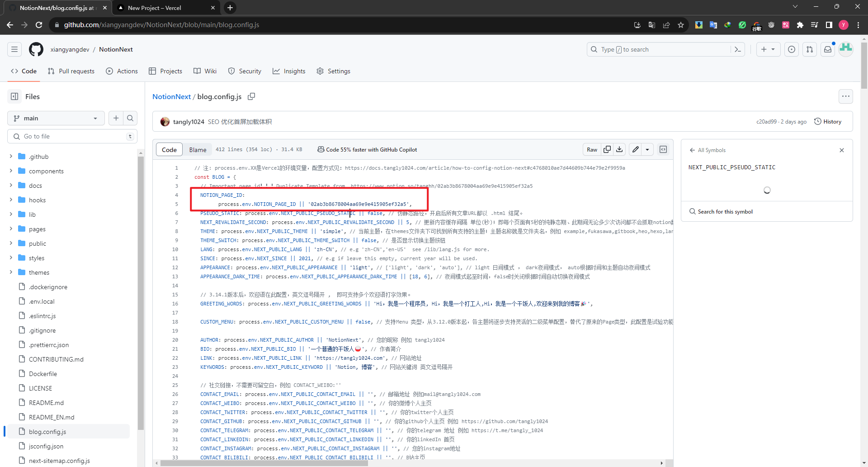Open the README.md file
Screen dimensions: 868x467
tap(46, 402)
